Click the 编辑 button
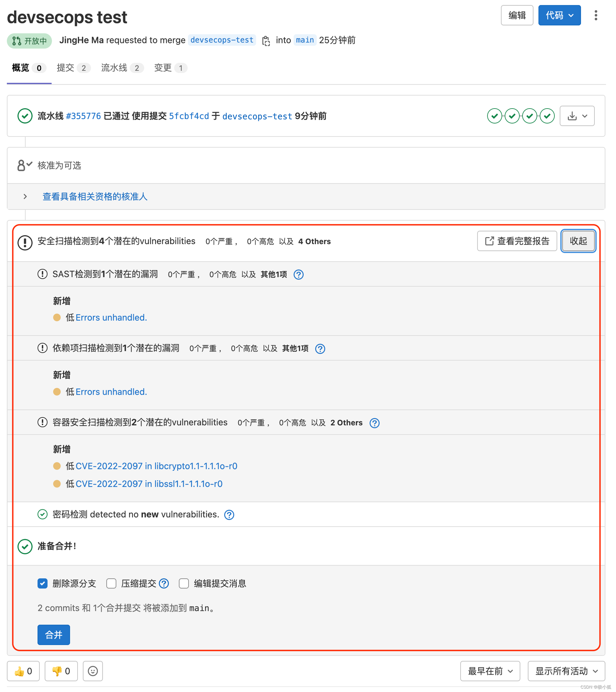This screenshot has height=692, width=616. pos(517,15)
